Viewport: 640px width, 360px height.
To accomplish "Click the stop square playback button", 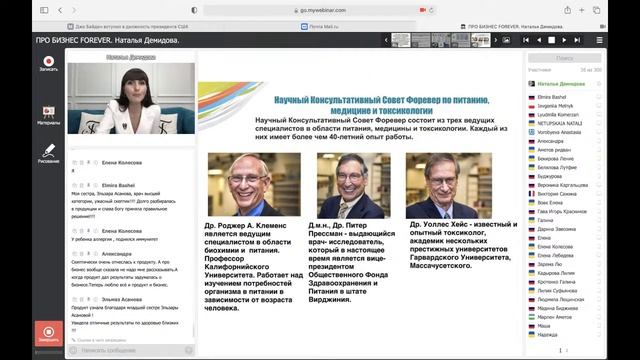I will click(551, 40).
